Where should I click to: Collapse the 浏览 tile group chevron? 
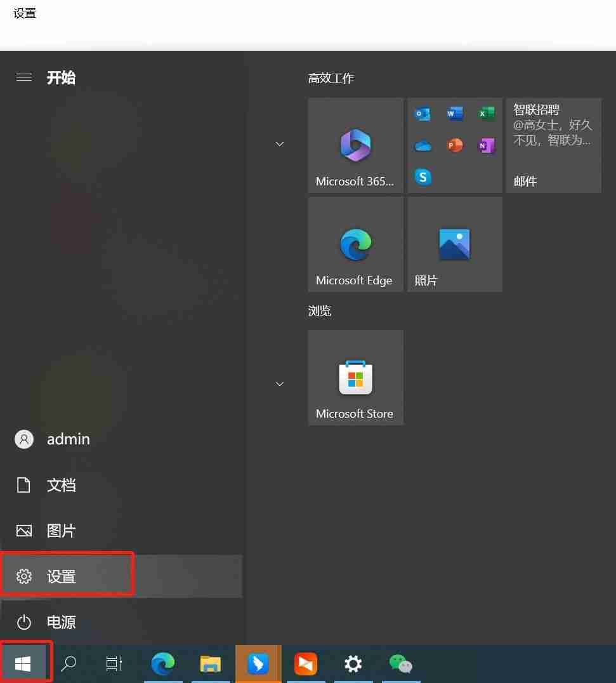point(279,384)
